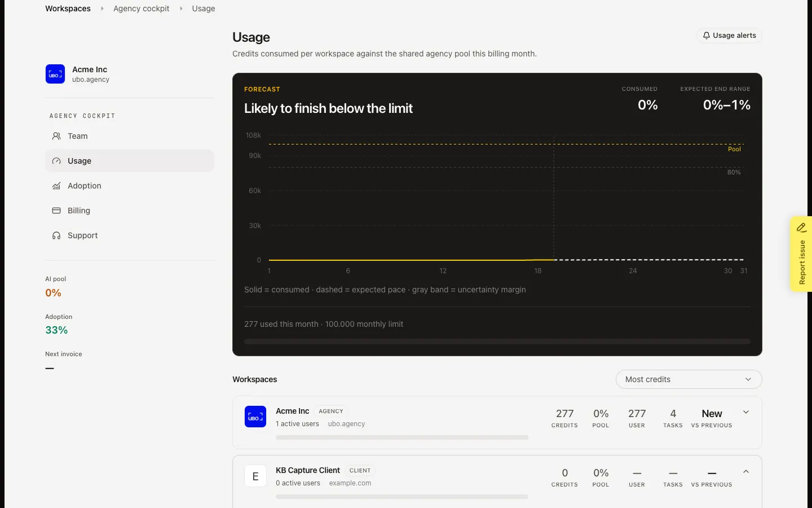Click the Report issue pencil icon
Image resolution: width=812 pixels, height=508 pixels.
(801, 227)
